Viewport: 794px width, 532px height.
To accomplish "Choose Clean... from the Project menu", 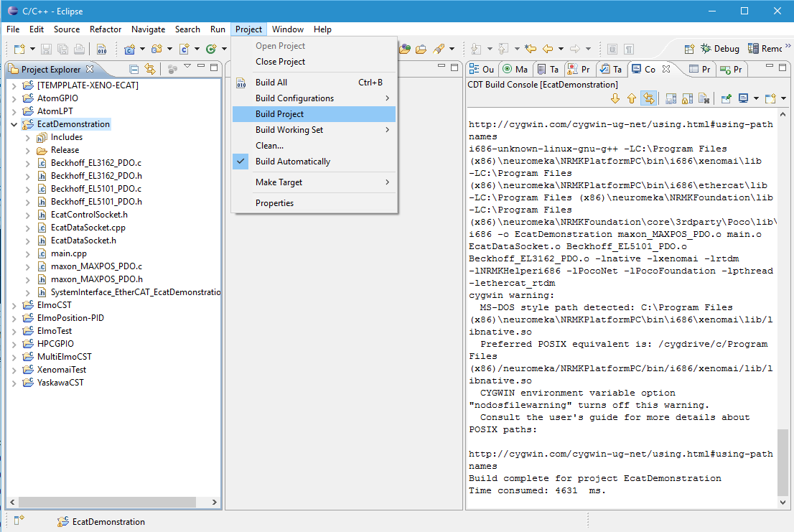I will click(314, 146).
